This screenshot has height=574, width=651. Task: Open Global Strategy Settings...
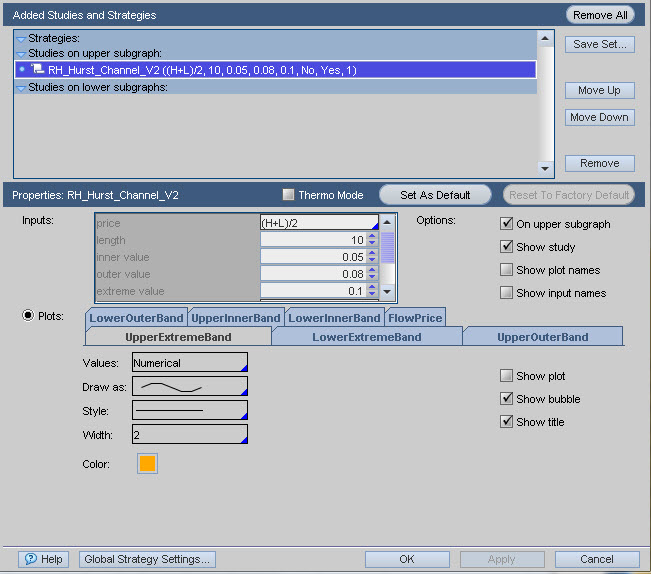(x=147, y=559)
